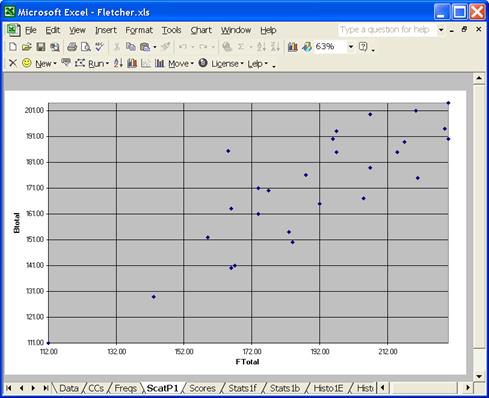Open the Help menu
Image resolution: width=489 pixels, height=398 pixels.
point(268,30)
